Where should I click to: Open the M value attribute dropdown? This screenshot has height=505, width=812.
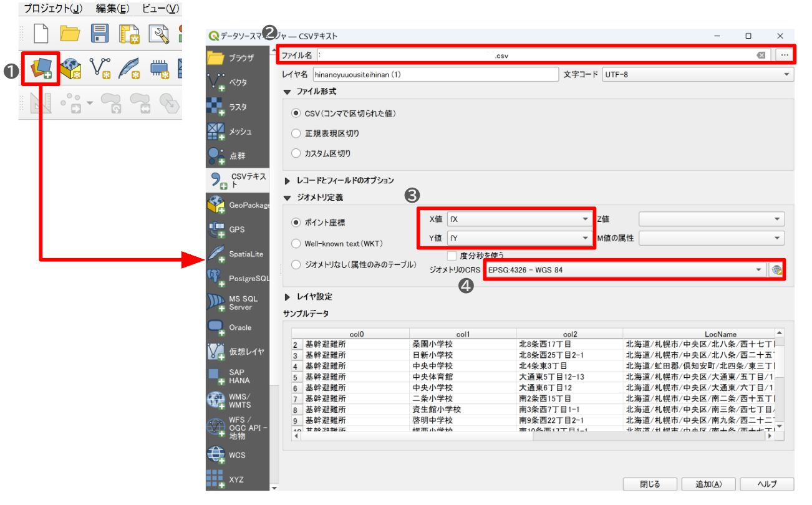point(712,238)
